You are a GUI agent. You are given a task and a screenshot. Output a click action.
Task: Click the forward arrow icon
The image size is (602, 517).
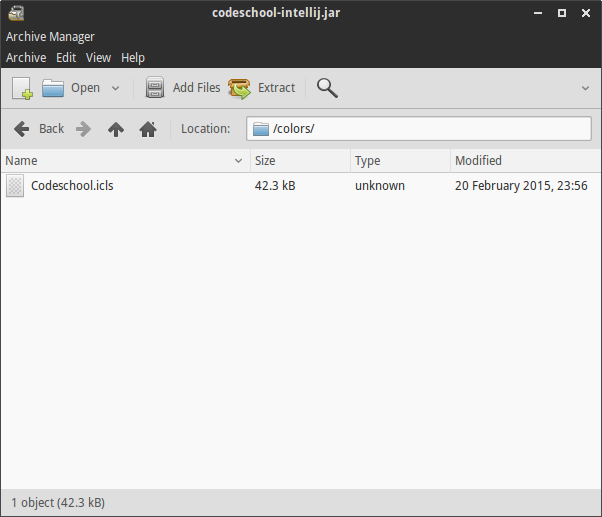tap(83, 129)
